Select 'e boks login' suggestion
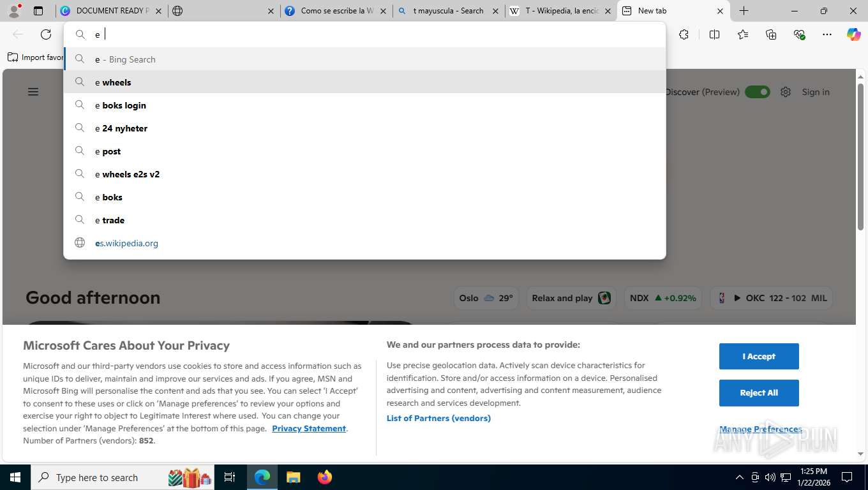The height and width of the screenshot is (490, 868). (x=364, y=105)
